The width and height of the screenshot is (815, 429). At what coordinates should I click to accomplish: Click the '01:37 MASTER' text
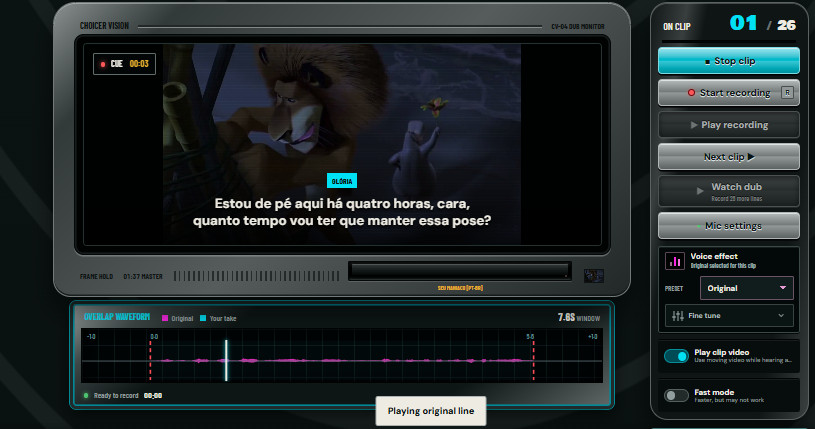[143, 277]
